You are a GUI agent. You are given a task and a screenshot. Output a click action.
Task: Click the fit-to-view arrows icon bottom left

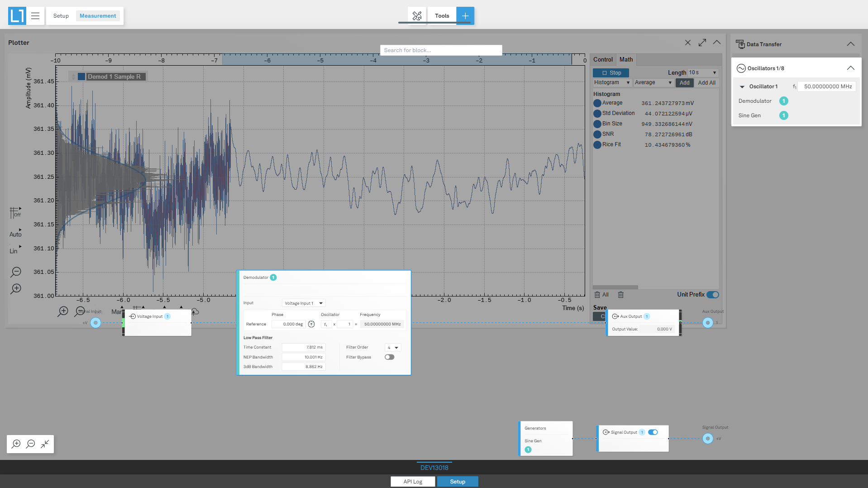point(45,444)
